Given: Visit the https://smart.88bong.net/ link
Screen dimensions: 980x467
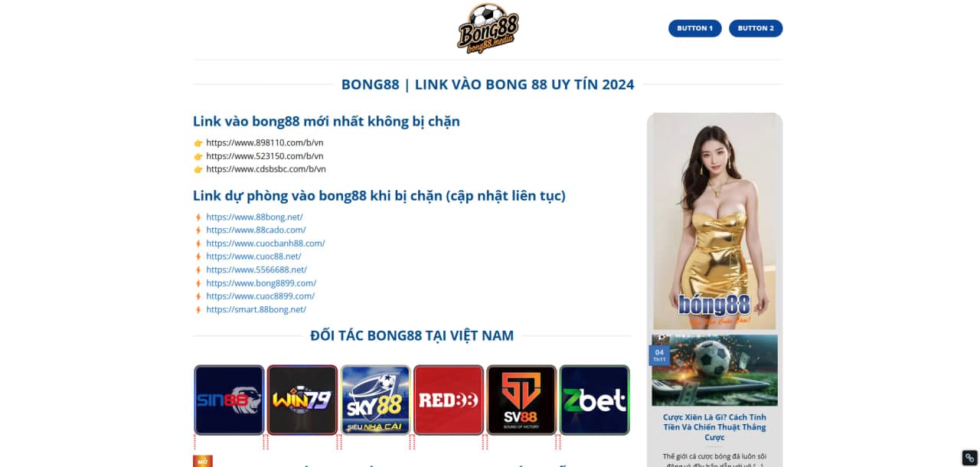Looking at the screenshot, I should pyautogui.click(x=256, y=309).
